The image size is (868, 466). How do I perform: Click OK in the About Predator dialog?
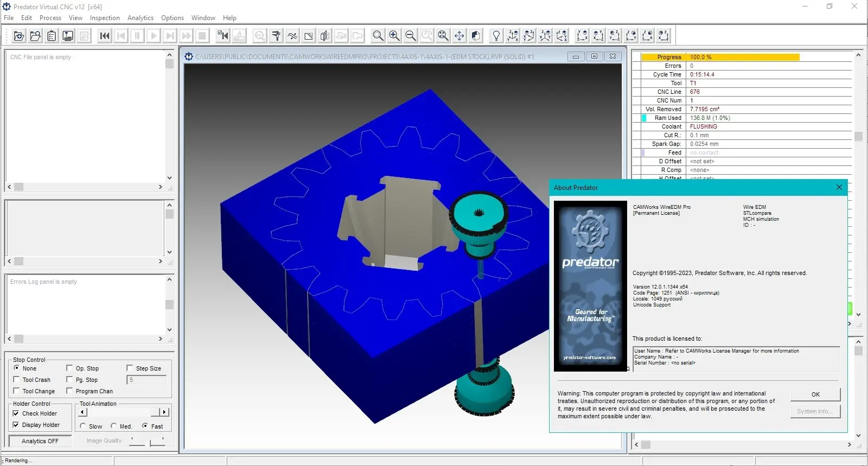coord(815,394)
